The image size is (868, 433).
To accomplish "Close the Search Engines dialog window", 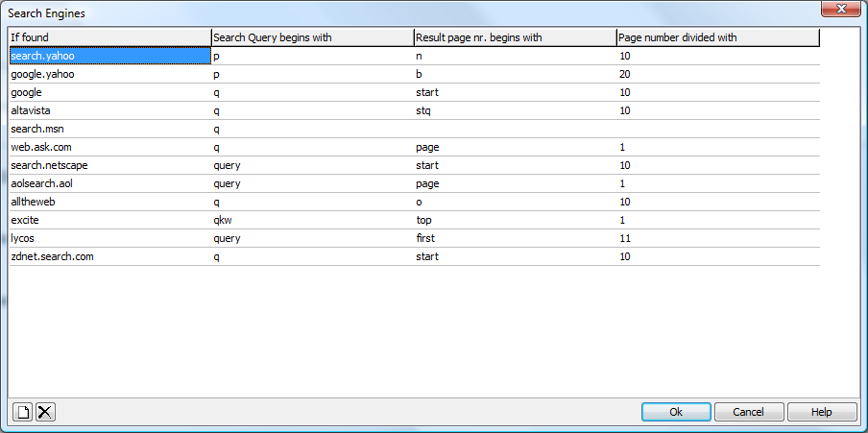I will pyautogui.click(x=841, y=9).
